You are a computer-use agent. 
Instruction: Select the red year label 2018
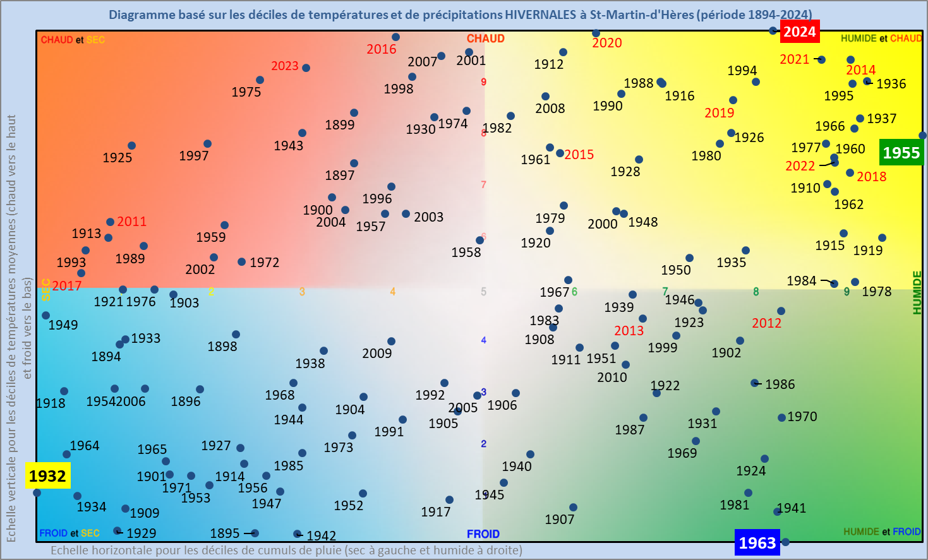[x=872, y=177]
